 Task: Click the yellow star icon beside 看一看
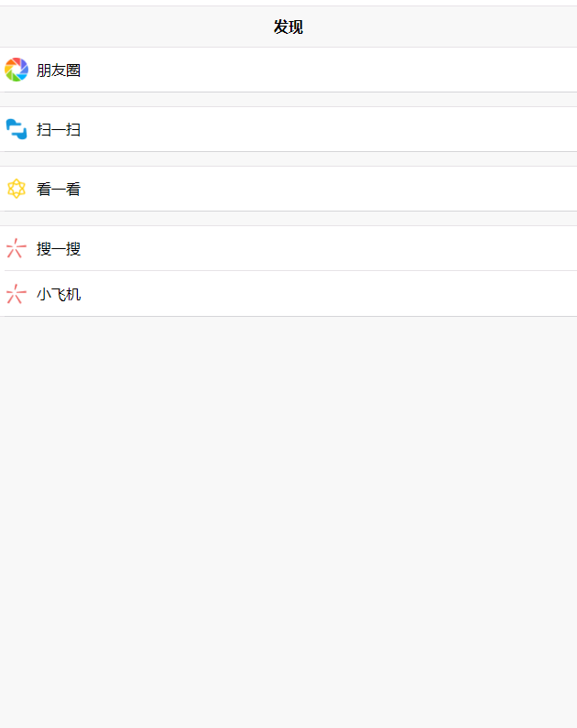[x=16, y=189]
